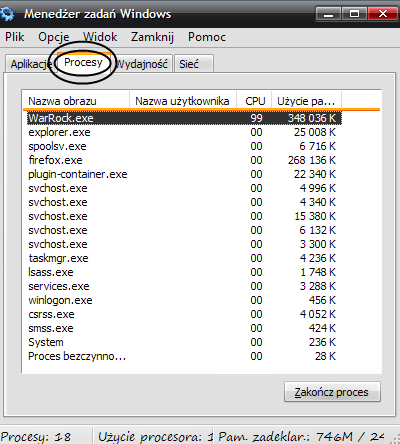Sort by Użycie pa... column header
This screenshot has width=400, height=444.
pyautogui.click(x=307, y=101)
